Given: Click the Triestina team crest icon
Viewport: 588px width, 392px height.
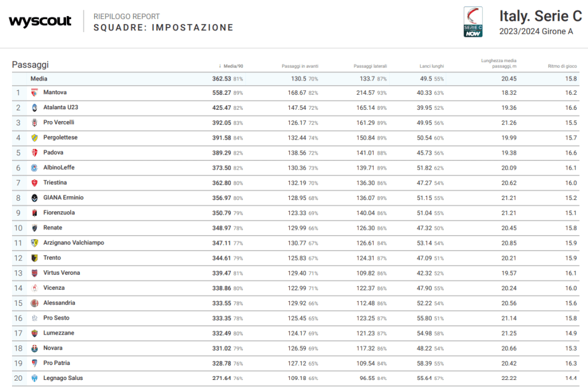Looking at the screenshot, I should point(34,183).
